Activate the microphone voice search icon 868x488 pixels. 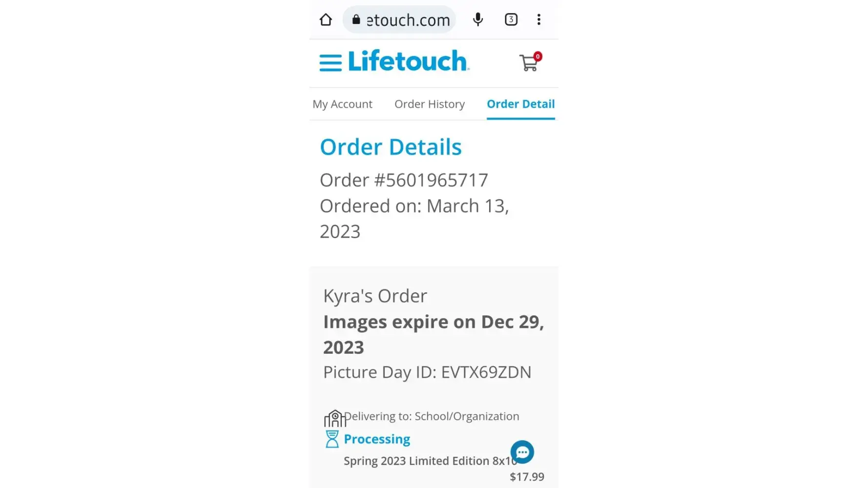(x=478, y=20)
